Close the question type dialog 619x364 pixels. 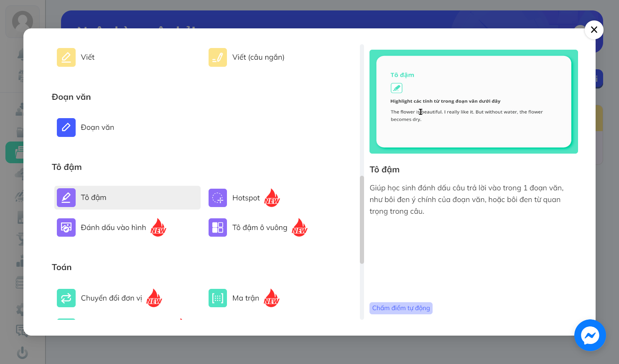click(594, 30)
